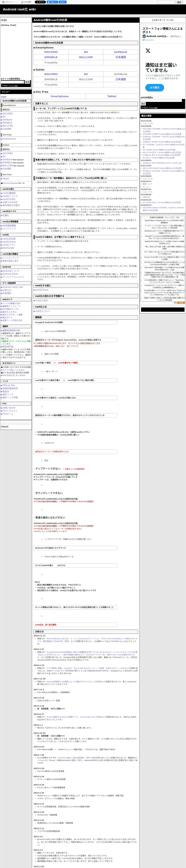
Task: Open EMOBILE in the Smartphone table
Action: (x=51, y=57)
